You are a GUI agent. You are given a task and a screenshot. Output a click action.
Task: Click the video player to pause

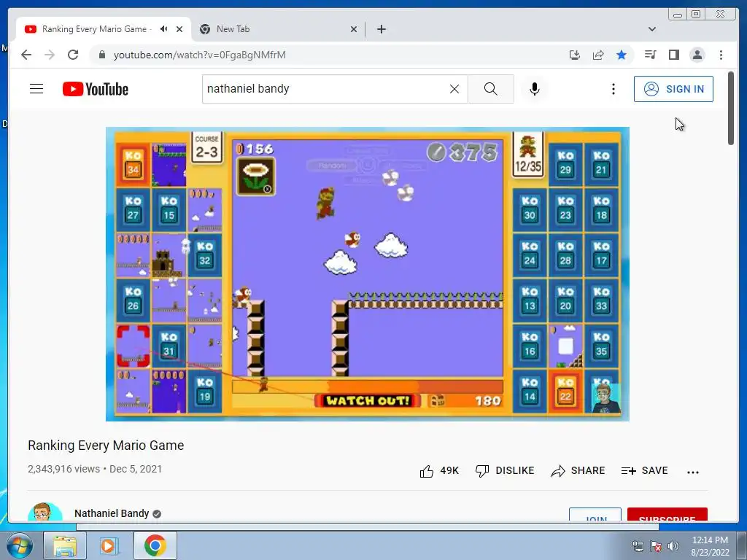coord(368,274)
